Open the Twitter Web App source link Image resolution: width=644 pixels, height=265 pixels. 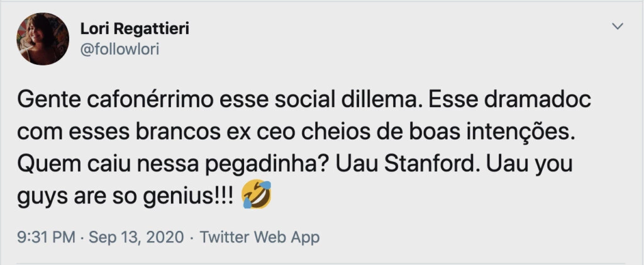(x=260, y=237)
